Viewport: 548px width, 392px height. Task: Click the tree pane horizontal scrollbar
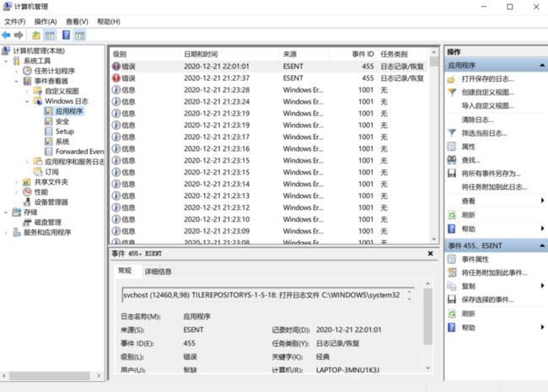click(51, 376)
